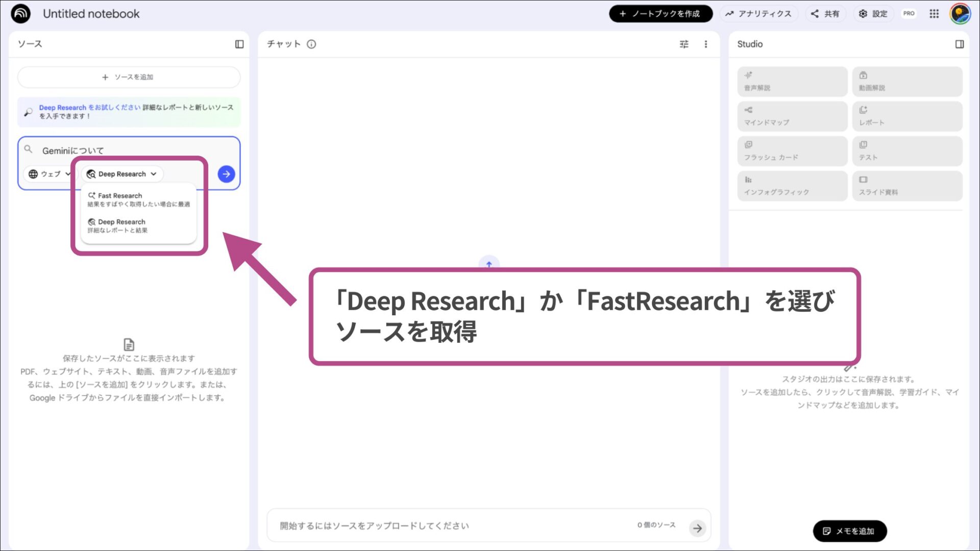980x551 pixels.
Task: Open the Google apps grid menu
Action: tap(934, 14)
